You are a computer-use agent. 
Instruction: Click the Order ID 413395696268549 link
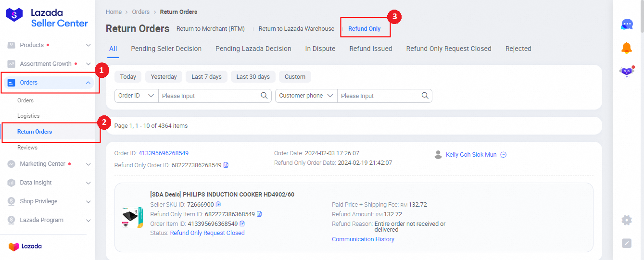164,153
